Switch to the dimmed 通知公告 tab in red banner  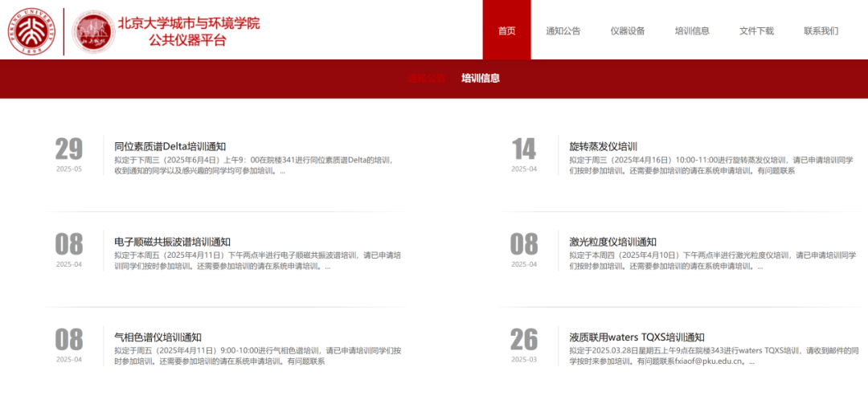(426, 79)
